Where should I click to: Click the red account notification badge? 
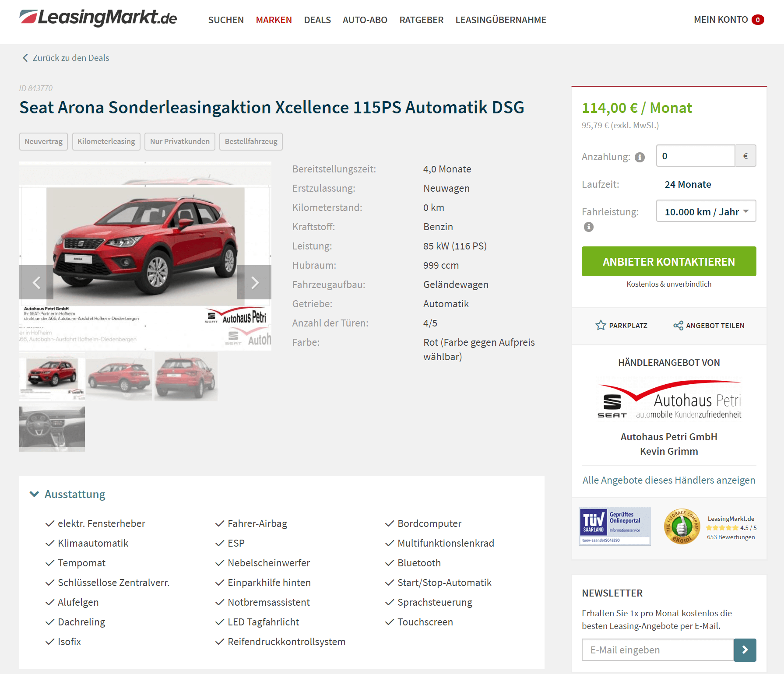(758, 20)
